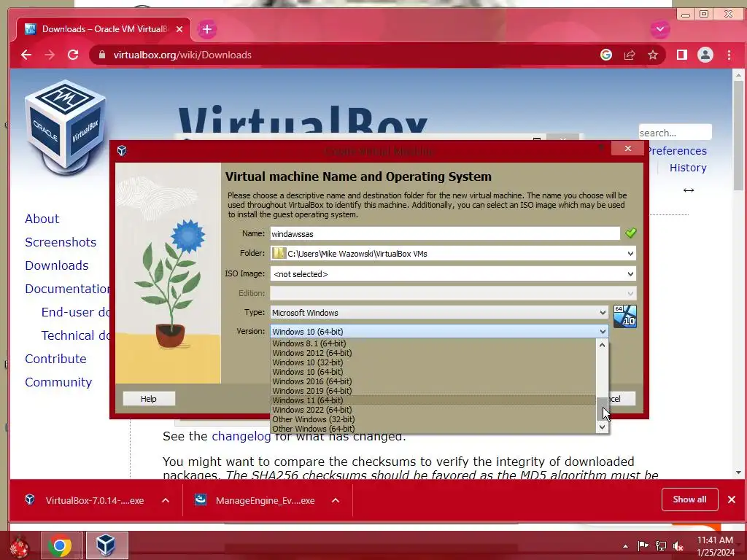Open the History link

pos(688,168)
